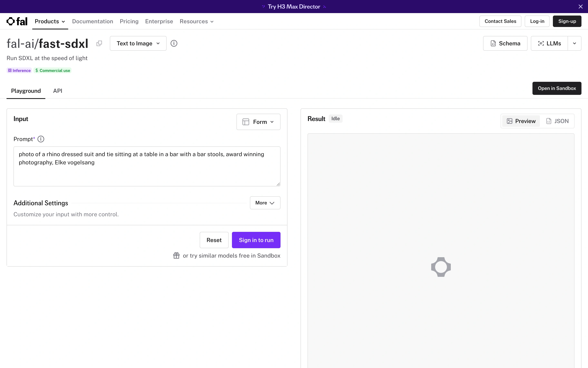Screen dimensions: 588x368
Task: Click Open in Sandbox
Action: (557, 88)
